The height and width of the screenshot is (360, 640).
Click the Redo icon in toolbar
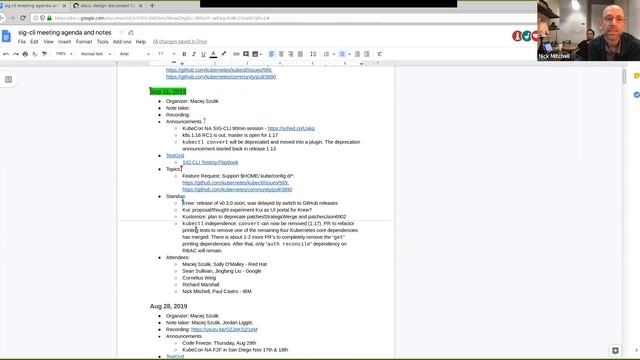(x=16, y=54)
